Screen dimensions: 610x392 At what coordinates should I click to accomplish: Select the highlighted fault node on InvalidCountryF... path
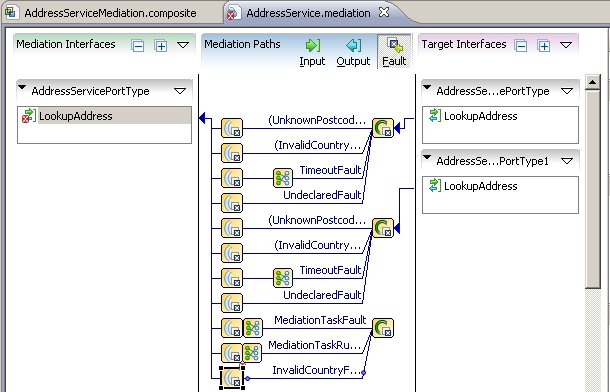tap(232, 378)
